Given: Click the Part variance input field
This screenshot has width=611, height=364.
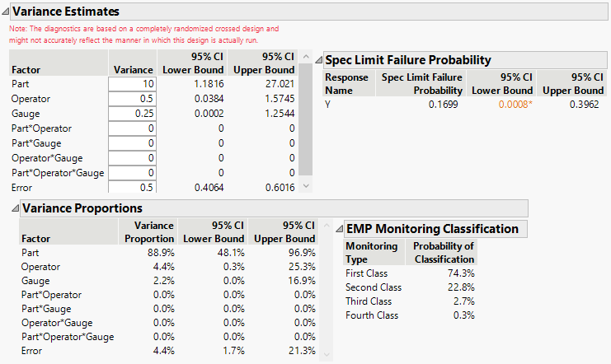Looking at the screenshot, I should tap(131, 84).
